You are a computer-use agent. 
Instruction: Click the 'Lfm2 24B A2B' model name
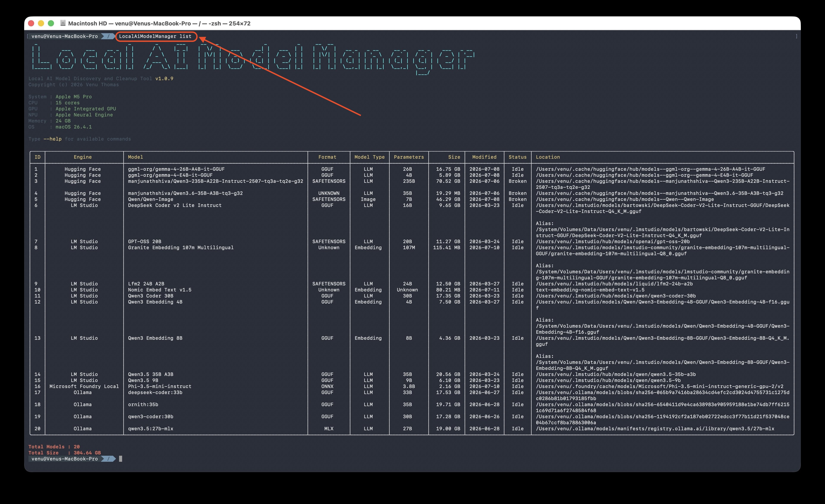[x=146, y=283]
